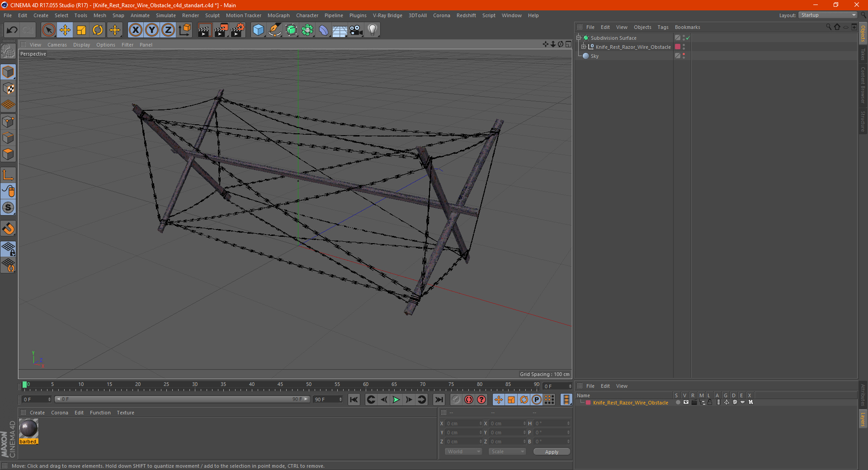Toggle Z axis lock
868x470 pixels.
(x=168, y=30)
